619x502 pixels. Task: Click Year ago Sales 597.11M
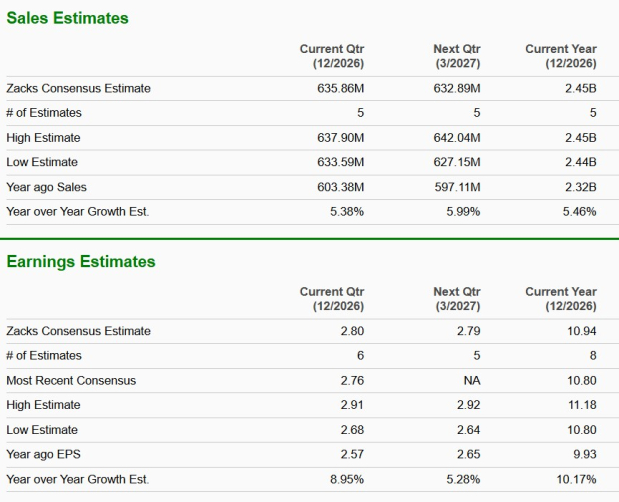pos(458,187)
